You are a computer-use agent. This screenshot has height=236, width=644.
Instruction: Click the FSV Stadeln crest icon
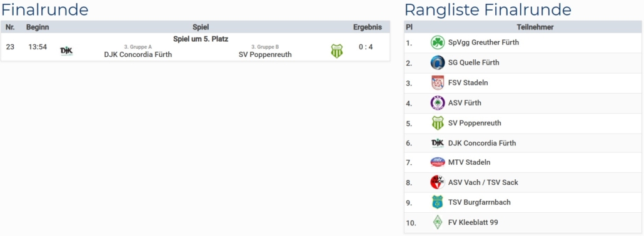click(438, 83)
